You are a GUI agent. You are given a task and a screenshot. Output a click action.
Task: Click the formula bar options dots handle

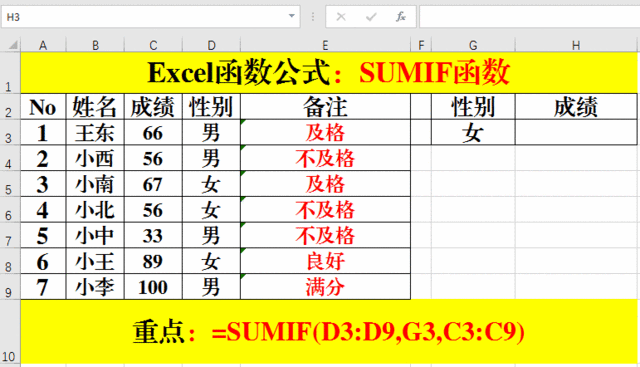tap(313, 17)
